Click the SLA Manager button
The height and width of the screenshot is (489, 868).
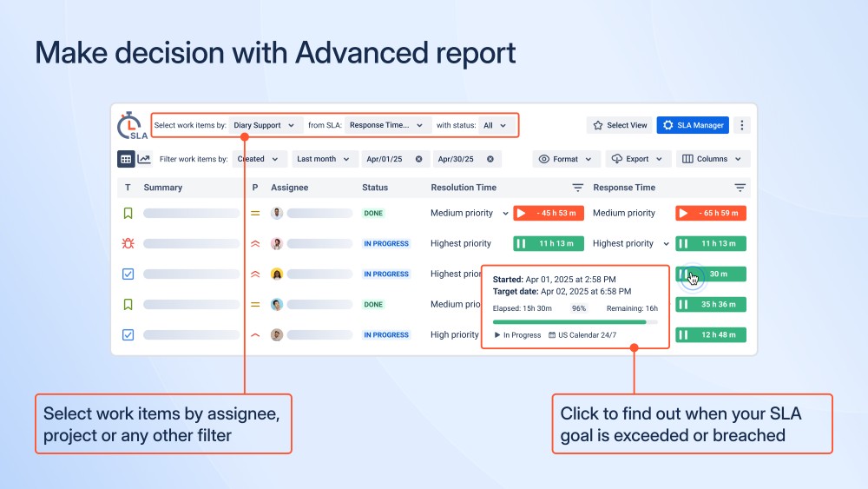coord(692,125)
